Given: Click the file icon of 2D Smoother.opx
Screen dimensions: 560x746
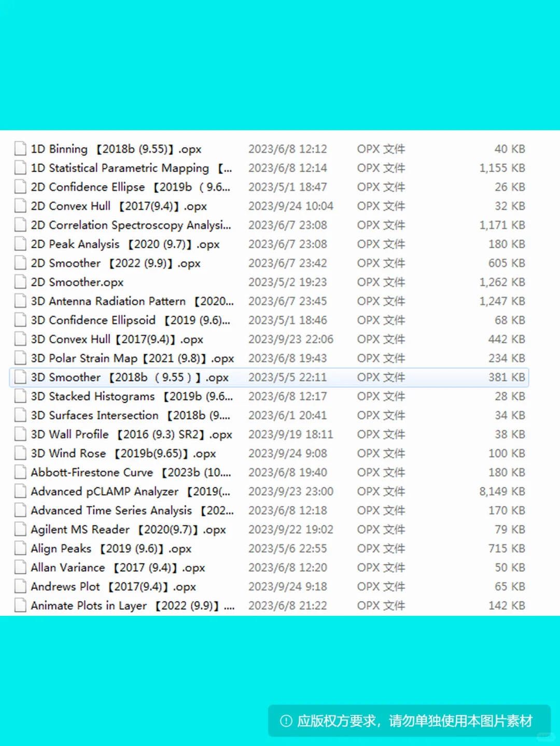Looking at the screenshot, I should pos(20,282).
